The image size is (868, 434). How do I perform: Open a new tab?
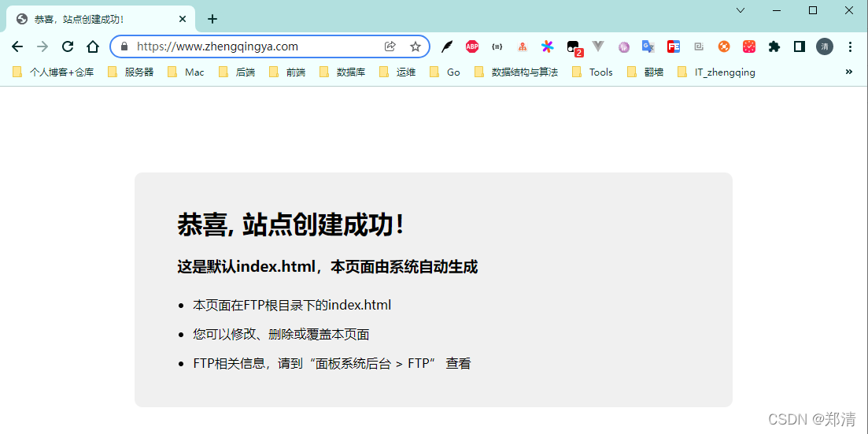(x=212, y=19)
